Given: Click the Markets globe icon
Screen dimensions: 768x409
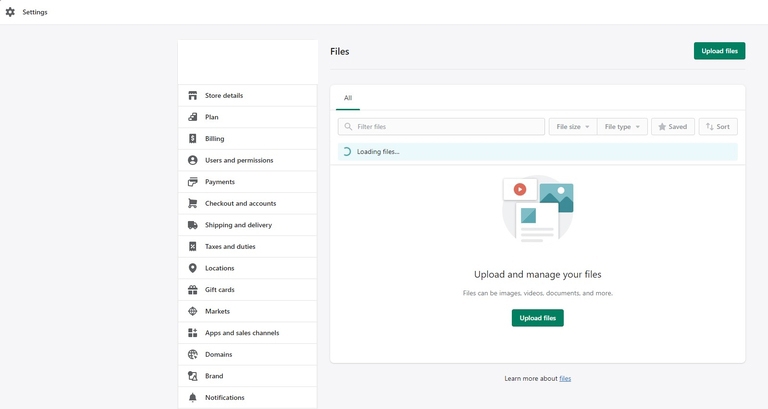Looking at the screenshot, I should [193, 311].
